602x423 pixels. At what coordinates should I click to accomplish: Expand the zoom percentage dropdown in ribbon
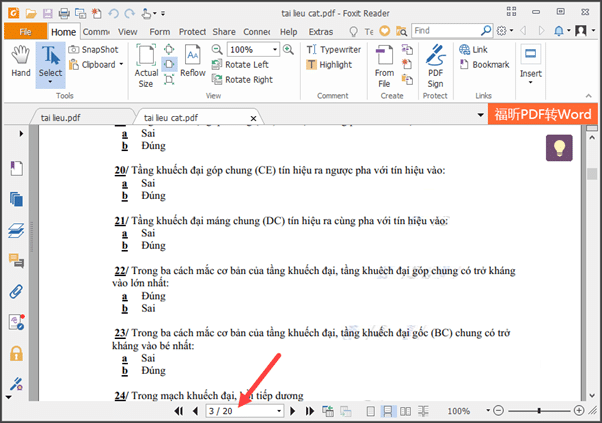(276, 49)
